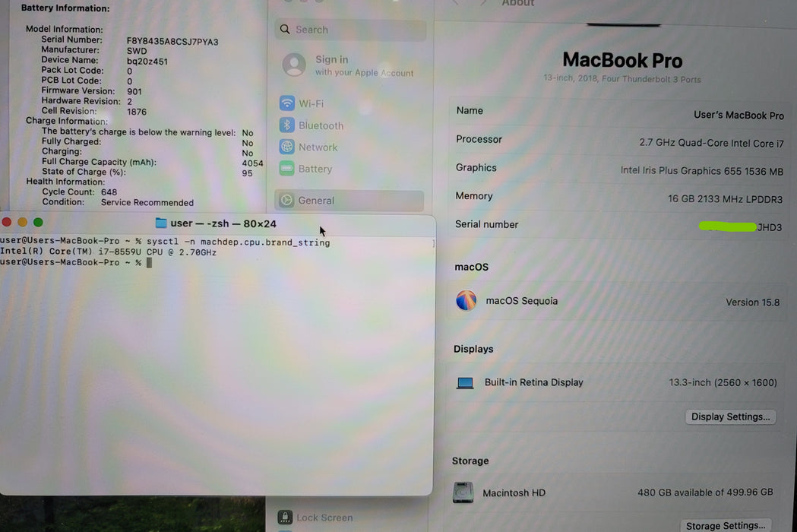Viewport: 797px width, 532px height.
Task: Click the Terminal window title user — -zsh
Action: [223, 223]
